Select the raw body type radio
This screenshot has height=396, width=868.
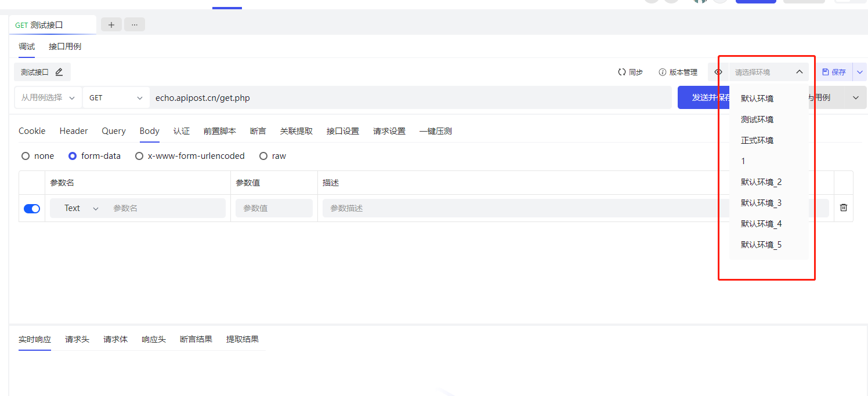(263, 156)
